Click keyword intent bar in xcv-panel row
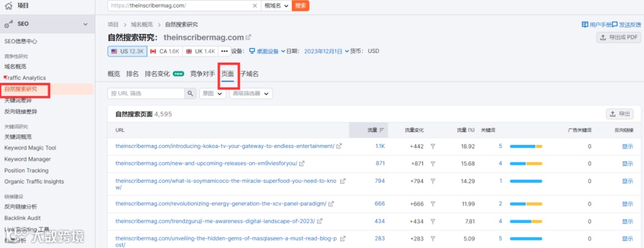 click(x=526, y=203)
